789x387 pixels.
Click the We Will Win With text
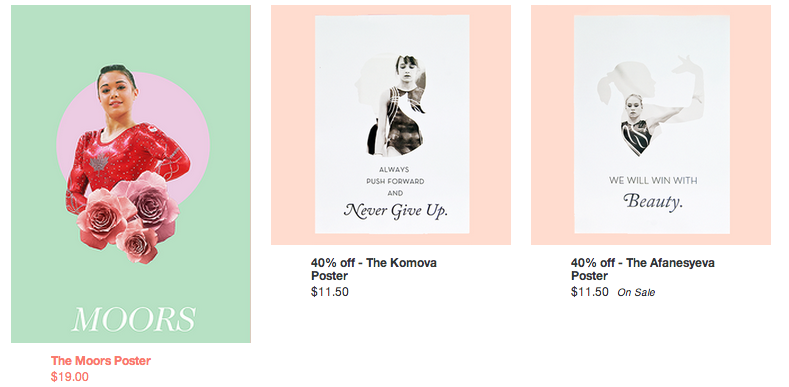[653, 180]
